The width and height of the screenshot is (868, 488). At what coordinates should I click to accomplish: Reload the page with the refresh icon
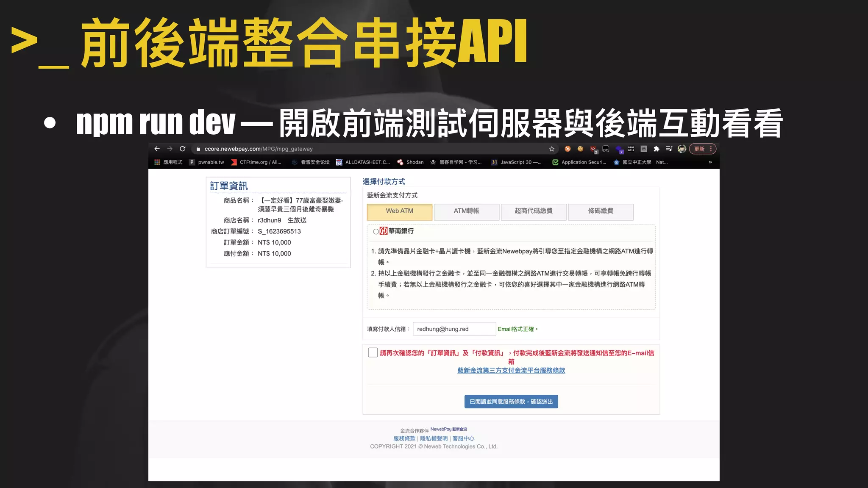(183, 149)
